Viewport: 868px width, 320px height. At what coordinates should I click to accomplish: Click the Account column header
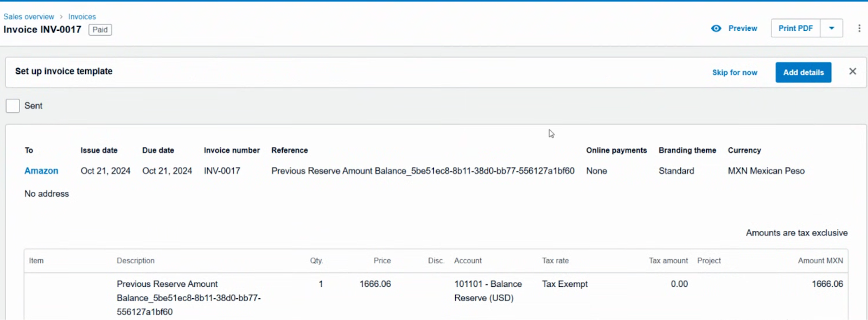coord(468,261)
